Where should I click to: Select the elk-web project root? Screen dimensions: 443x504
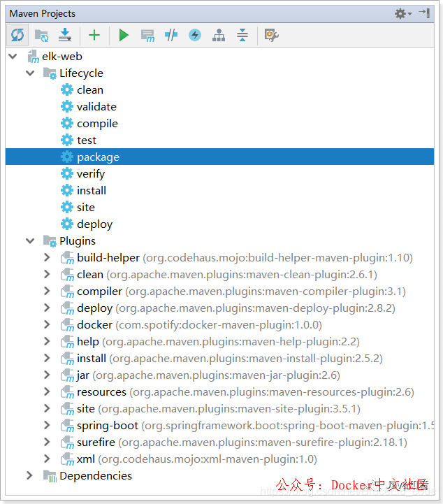pyautogui.click(x=61, y=57)
